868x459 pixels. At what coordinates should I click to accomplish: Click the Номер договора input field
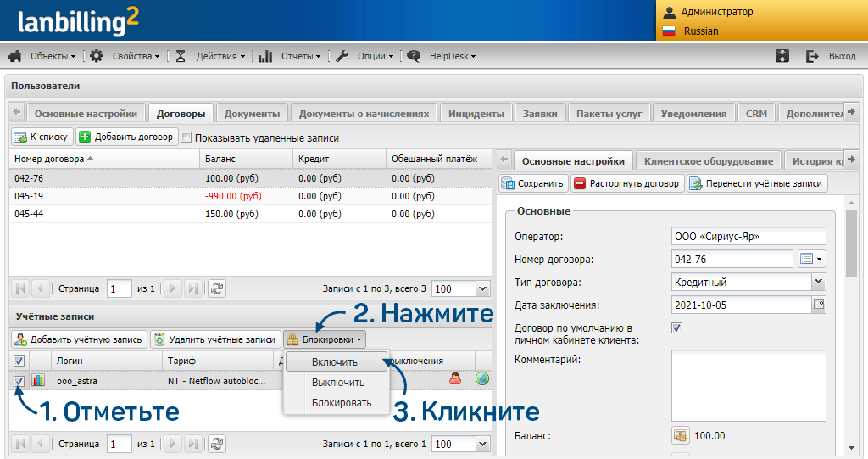(x=732, y=259)
